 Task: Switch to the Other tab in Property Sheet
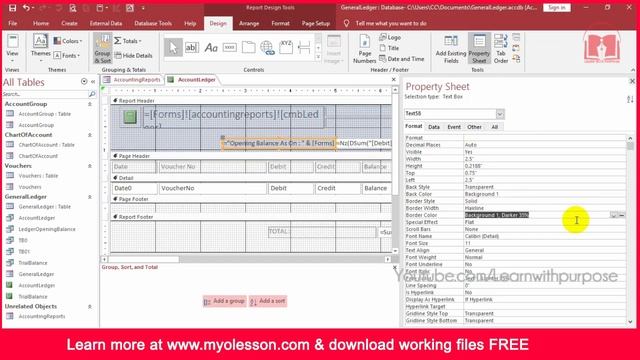click(474, 127)
